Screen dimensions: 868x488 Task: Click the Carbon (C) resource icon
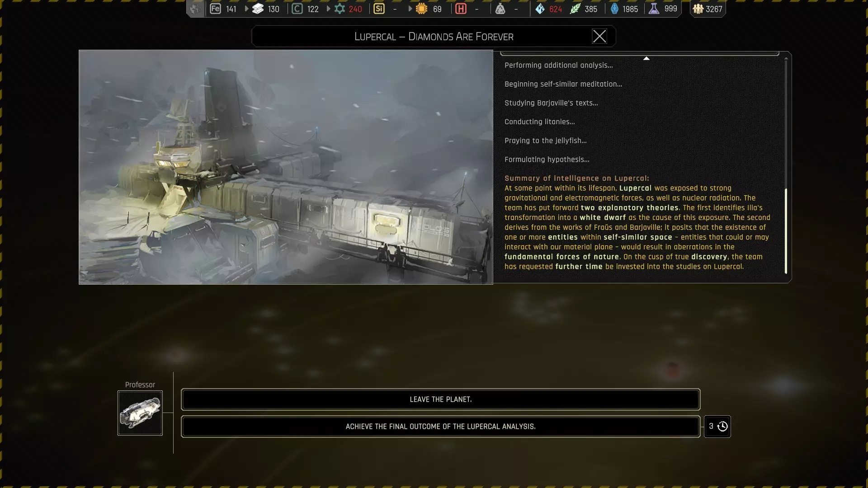[x=297, y=9]
